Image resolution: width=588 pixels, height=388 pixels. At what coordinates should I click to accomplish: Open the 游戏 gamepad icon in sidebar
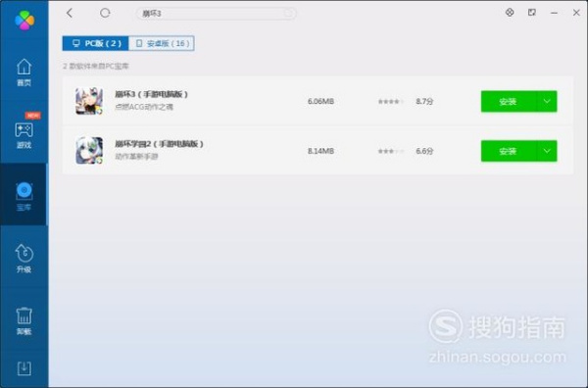click(x=24, y=134)
